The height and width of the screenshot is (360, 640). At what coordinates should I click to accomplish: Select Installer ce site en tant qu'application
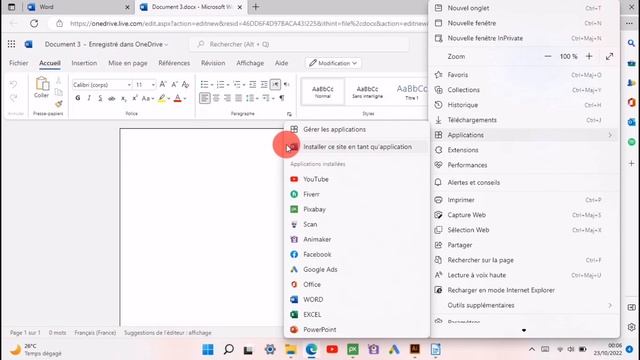[x=356, y=147]
